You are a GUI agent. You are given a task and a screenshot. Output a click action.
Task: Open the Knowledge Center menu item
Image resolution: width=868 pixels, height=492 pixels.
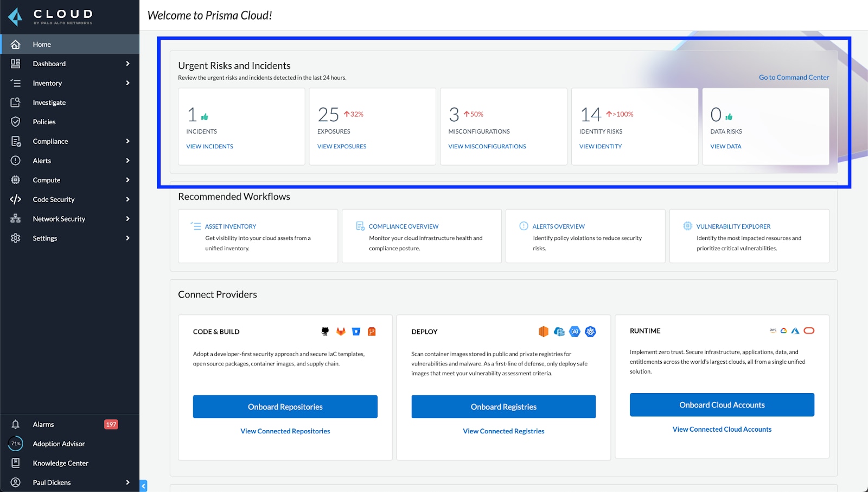[x=69, y=463]
